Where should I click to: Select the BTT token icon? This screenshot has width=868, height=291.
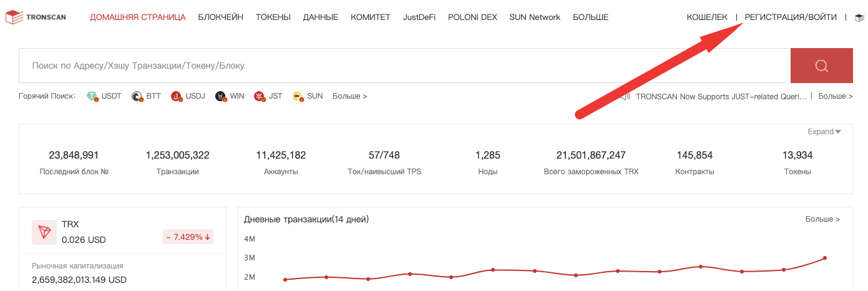137,97
